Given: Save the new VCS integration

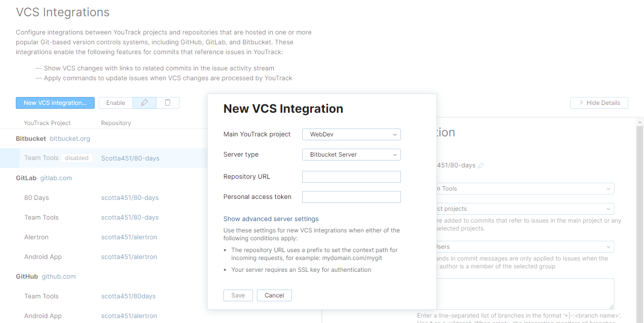Looking at the screenshot, I should click(238, 295).
